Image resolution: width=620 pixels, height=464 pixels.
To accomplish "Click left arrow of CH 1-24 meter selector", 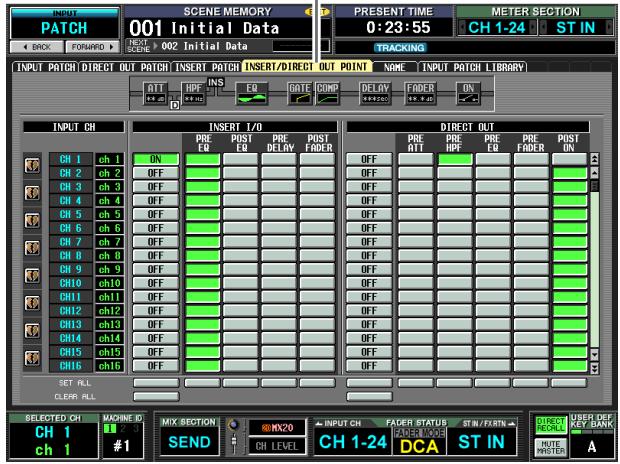I will pos(461,28).
